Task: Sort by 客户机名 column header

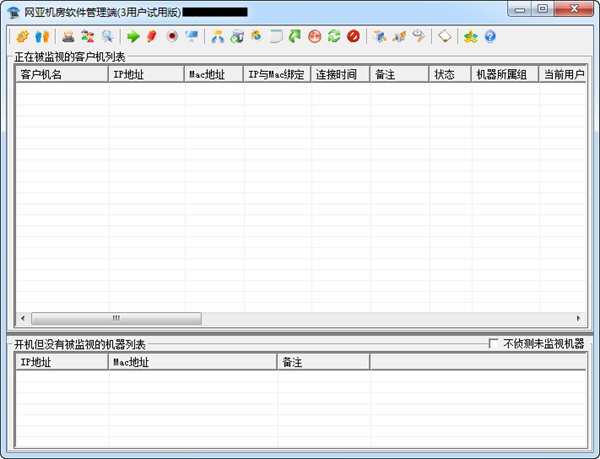Action: [60, 74]
